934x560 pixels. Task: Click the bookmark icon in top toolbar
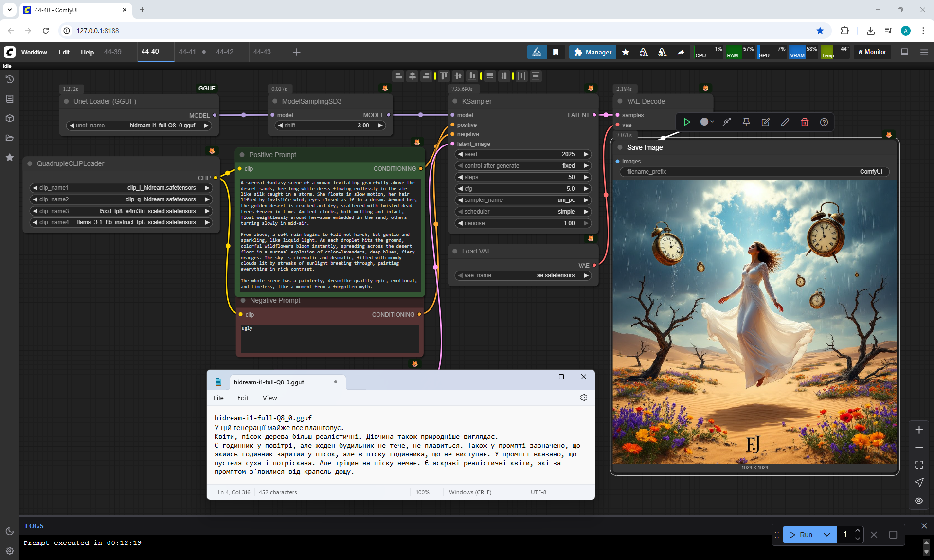556,52
